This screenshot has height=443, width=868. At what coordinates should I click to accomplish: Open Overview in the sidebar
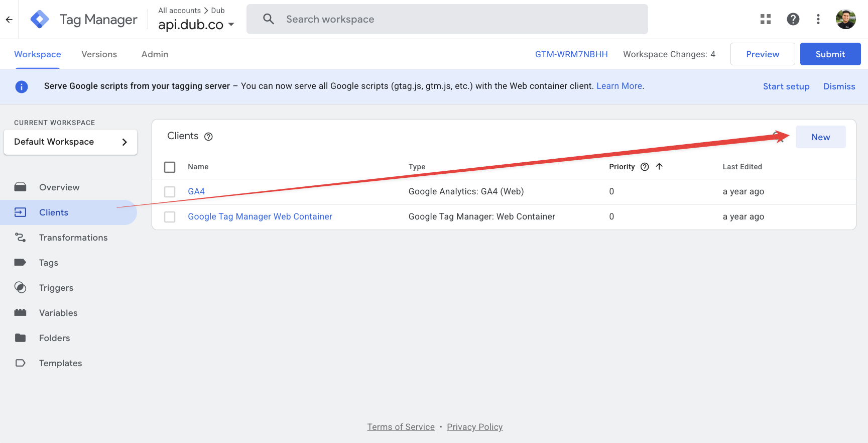pyautogui.click(x=59, y=187)
